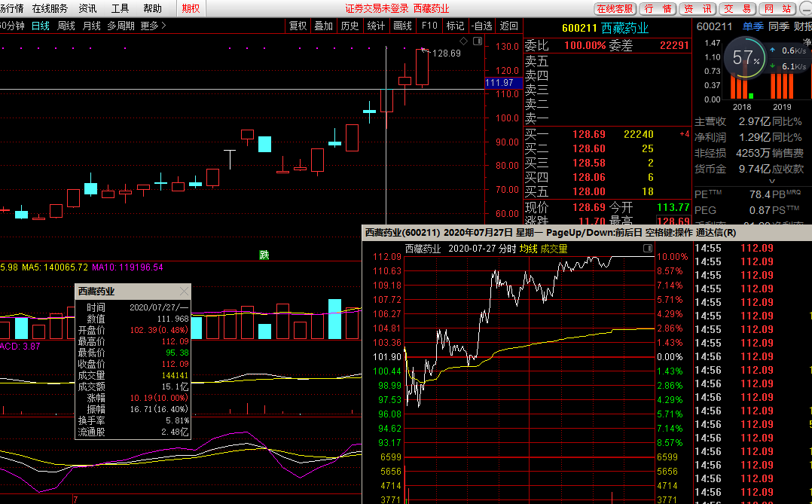The image size is (812, 504).
Task: Click the diamond marker icon above the chart
Action: [463, 41]
